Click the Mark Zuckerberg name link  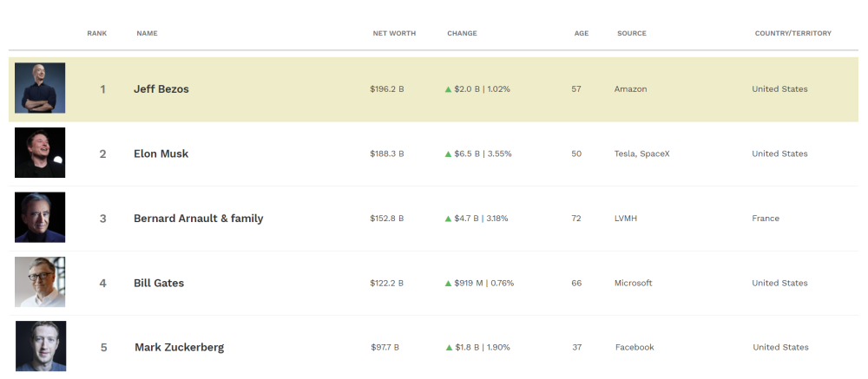tap(179, 348)
